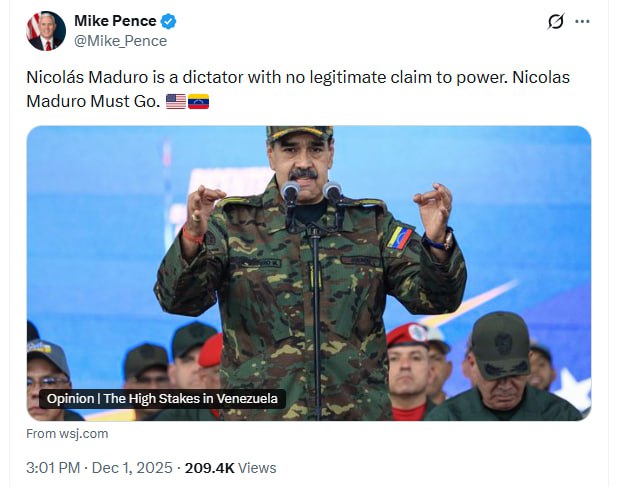Click the Venezuela flag emoji
This screenshot has width=620, height=487.
click(x=199, y=101)
